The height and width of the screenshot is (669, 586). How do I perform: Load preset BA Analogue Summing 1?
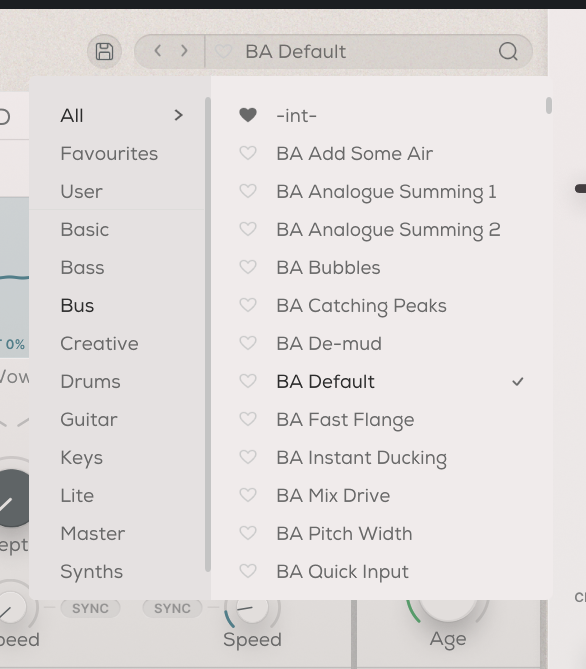tap(387, 192)
